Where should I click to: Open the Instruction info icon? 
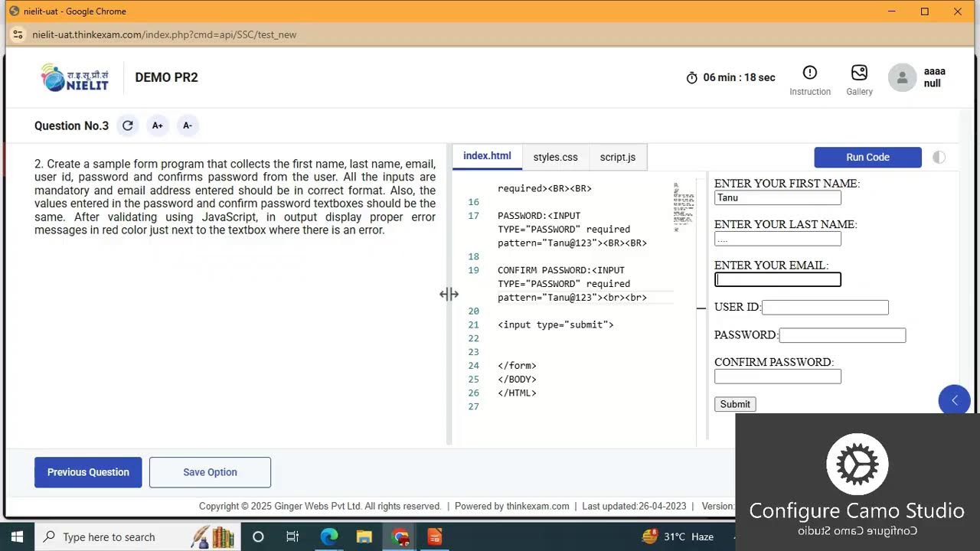pos(809,73)
